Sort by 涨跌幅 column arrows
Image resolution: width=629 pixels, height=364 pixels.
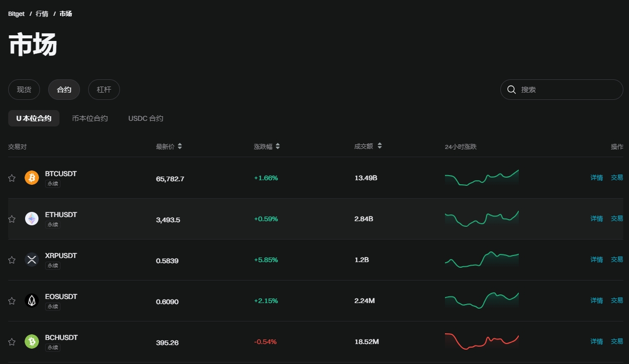(278, 146)
